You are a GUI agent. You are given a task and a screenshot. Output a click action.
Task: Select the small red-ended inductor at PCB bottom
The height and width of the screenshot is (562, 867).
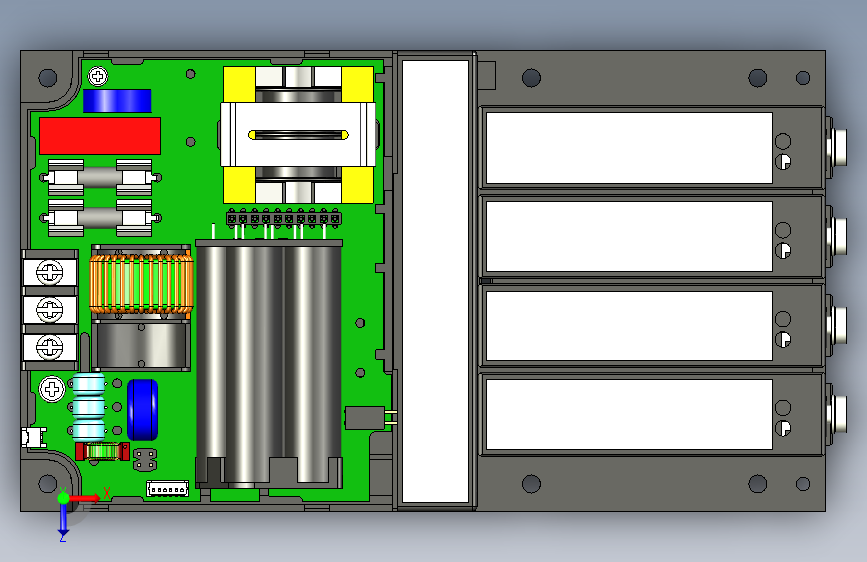tap(102, 451)
